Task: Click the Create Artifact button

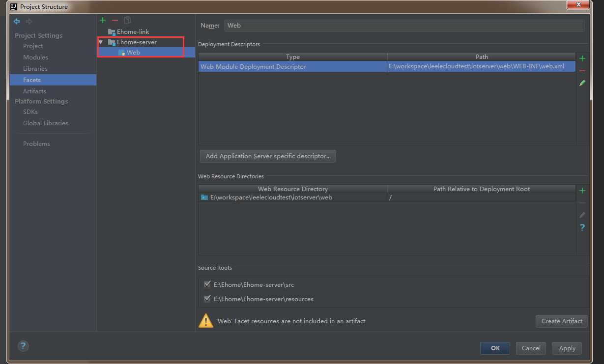Action: (x=562, y=321)
